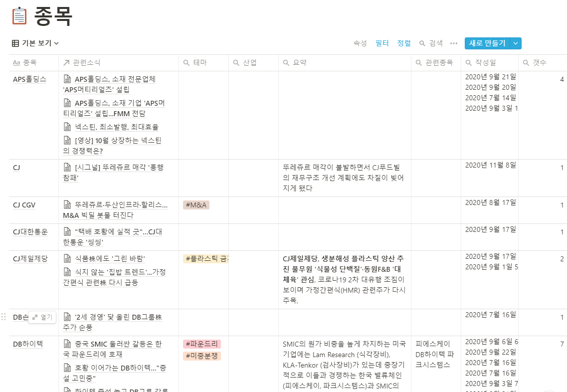The height and width of the screenshot is (392, 567).
Task: Click the rollup search icon in 요약 header
Action: [x=286, y=63]
